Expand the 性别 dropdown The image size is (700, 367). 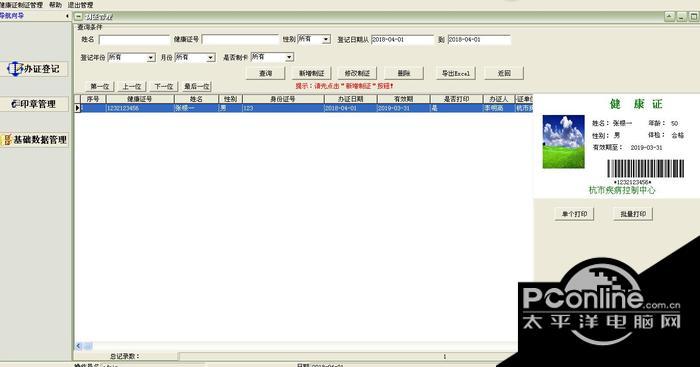click(326, 40)
